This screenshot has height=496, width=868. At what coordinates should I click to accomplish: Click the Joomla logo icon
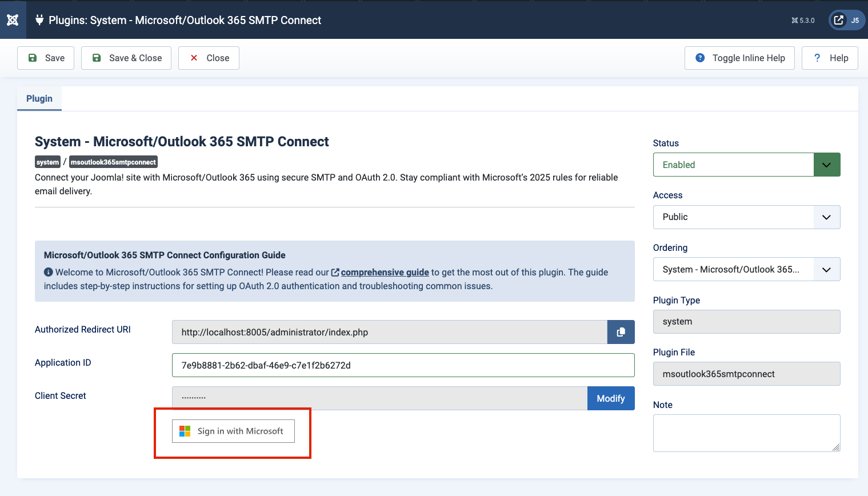click(13, 20)
